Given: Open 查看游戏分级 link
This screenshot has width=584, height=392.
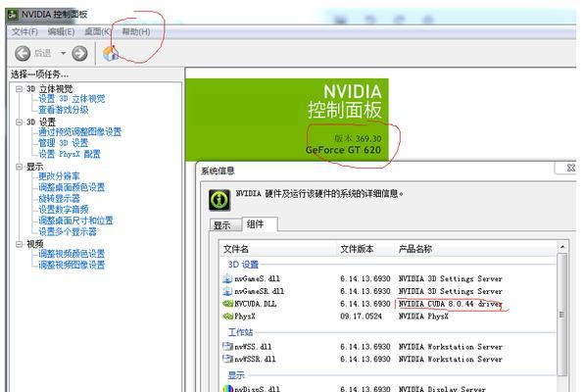Looking at the screenshot, I should point(64,110).
